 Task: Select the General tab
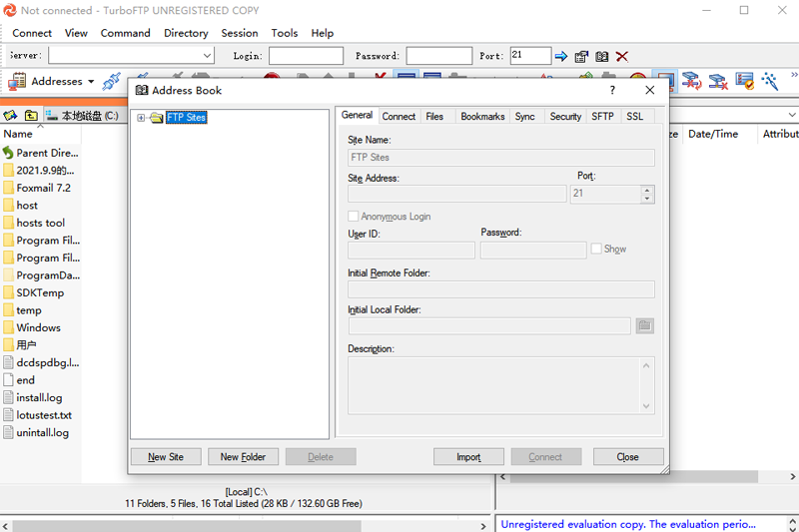coord(357,115)
